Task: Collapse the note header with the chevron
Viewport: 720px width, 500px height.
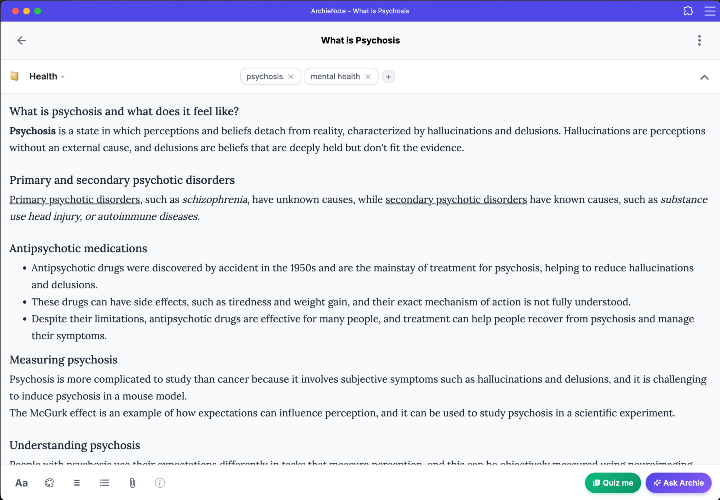Action: 704,77
